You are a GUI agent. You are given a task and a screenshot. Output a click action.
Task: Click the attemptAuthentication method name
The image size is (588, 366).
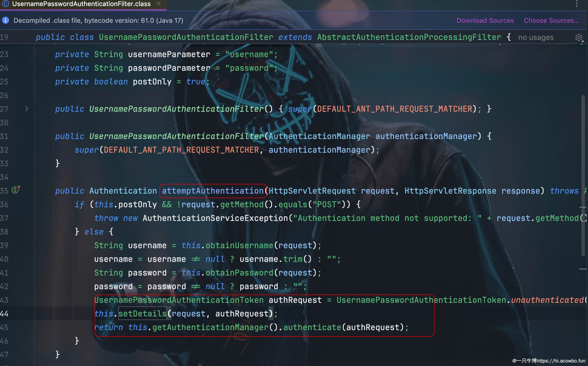tap(213, 191)
